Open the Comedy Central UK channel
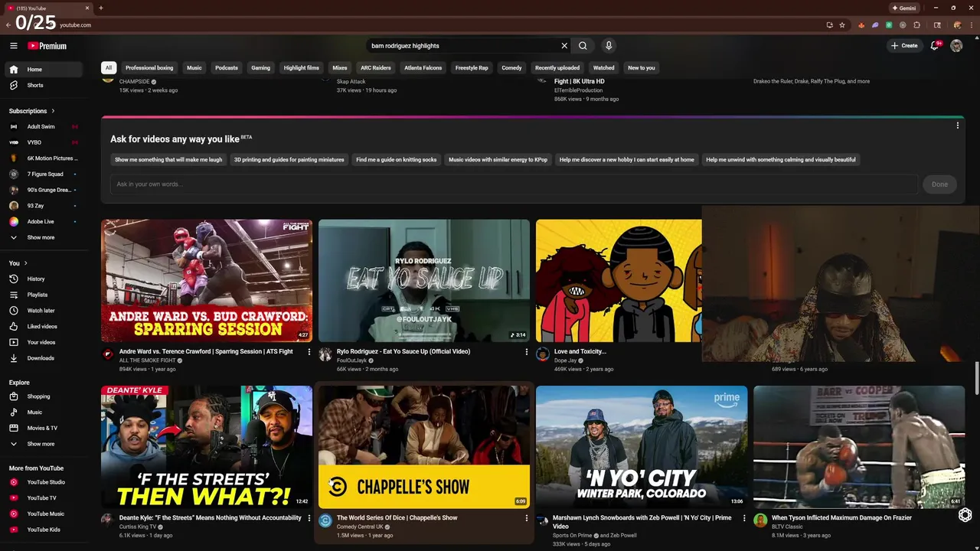980x551 pixels. click(360, 527)
